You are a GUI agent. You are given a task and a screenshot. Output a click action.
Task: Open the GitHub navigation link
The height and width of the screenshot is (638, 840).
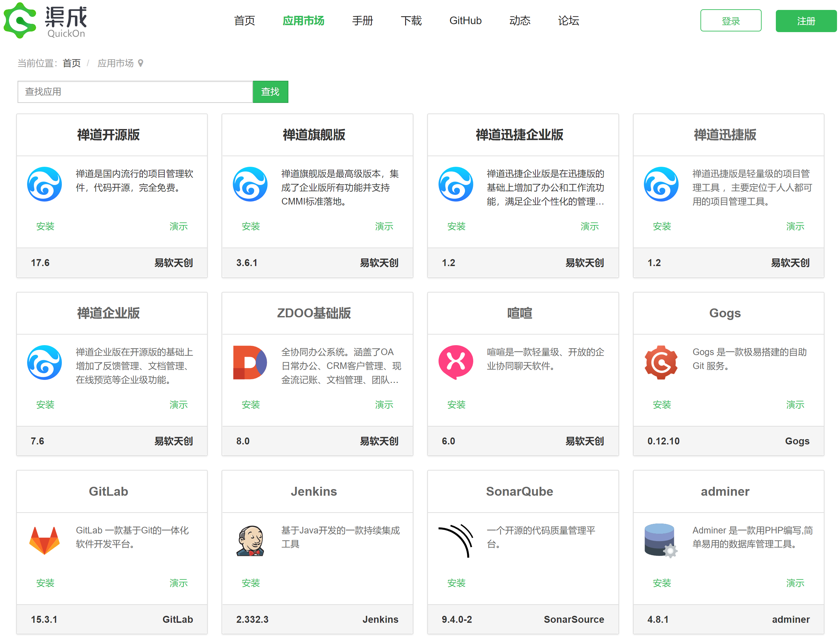465,21
